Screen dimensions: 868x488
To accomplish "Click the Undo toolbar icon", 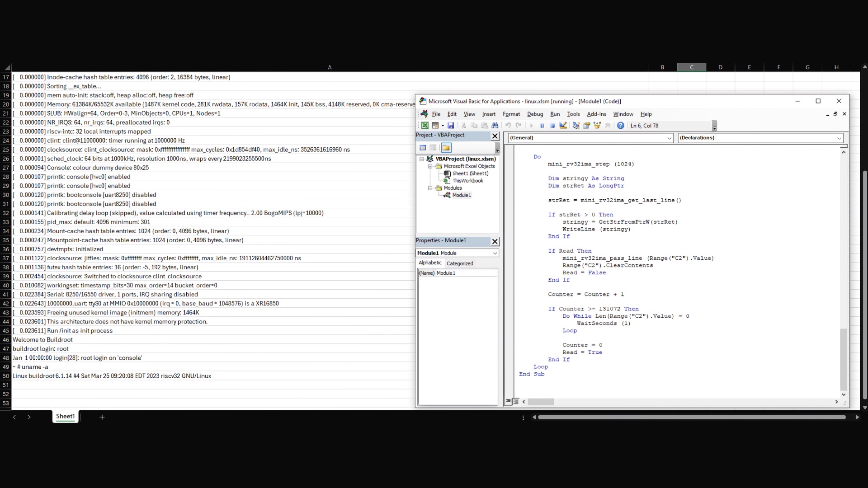I will click(508, 126).
